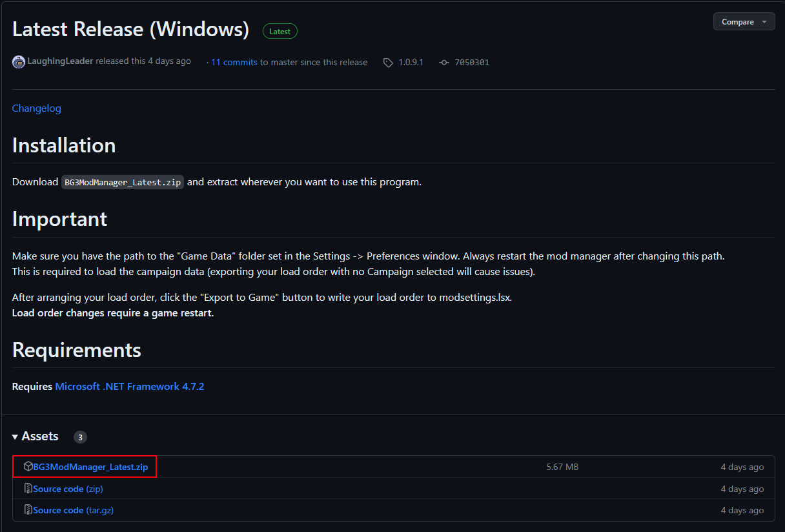Open commit 7050301
The width and height of the screenshot is (785, 532).
click(472, 63)
